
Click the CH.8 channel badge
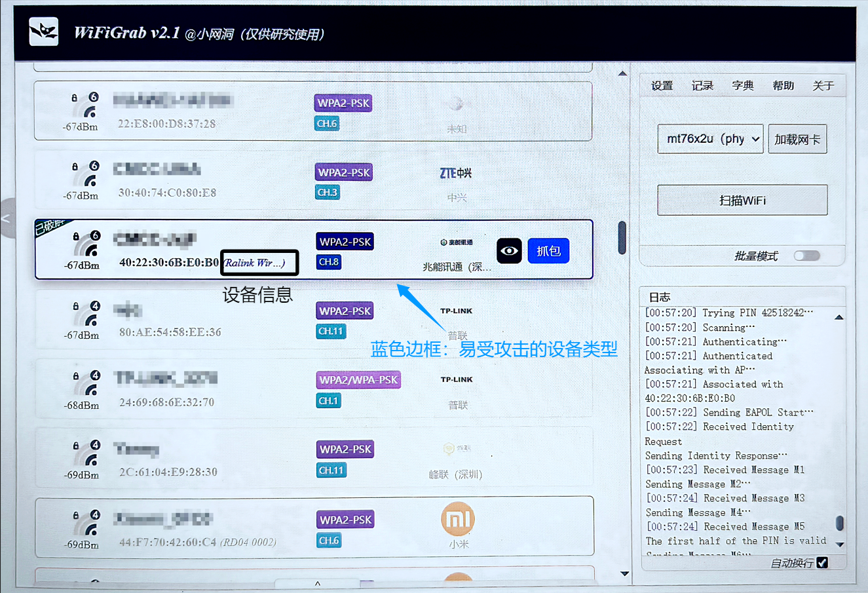[328, 262]
